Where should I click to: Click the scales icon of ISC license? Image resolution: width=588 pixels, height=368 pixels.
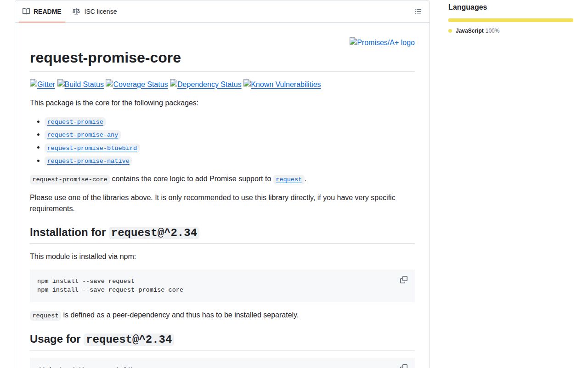tap(76, 11)
